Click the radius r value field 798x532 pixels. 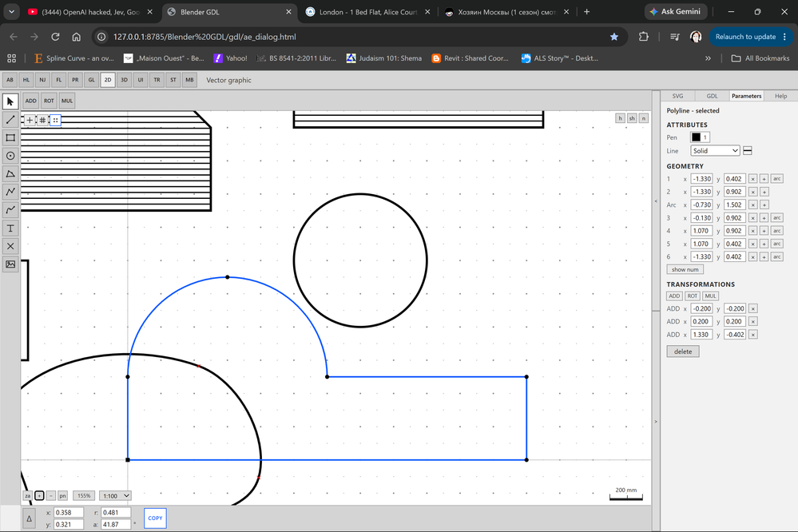[116, 512]
